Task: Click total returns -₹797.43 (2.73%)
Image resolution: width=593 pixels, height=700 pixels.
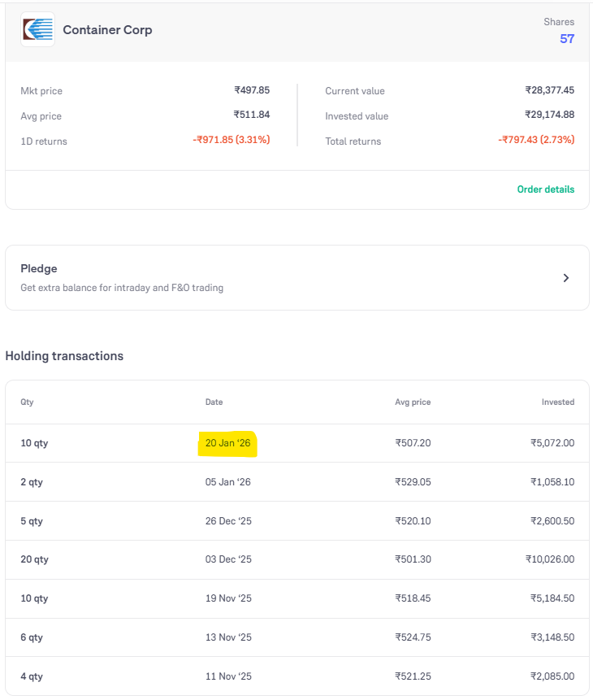Action: tap(536, 140)
